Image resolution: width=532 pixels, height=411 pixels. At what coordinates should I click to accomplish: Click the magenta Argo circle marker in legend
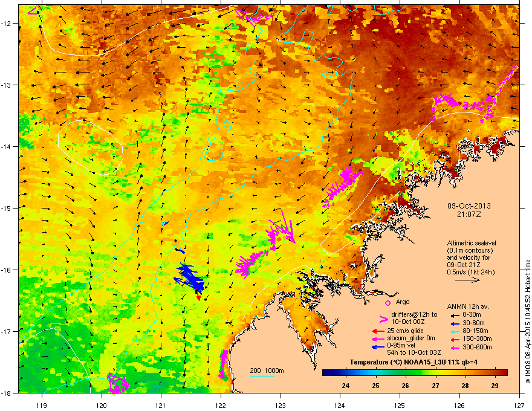click(x=388, y=303)
